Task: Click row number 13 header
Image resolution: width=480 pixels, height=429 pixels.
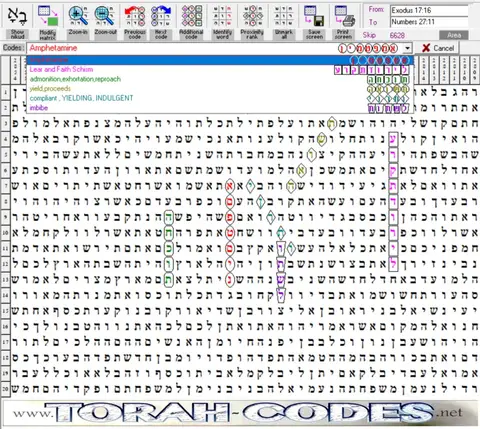Action: [x=6, y=280]
